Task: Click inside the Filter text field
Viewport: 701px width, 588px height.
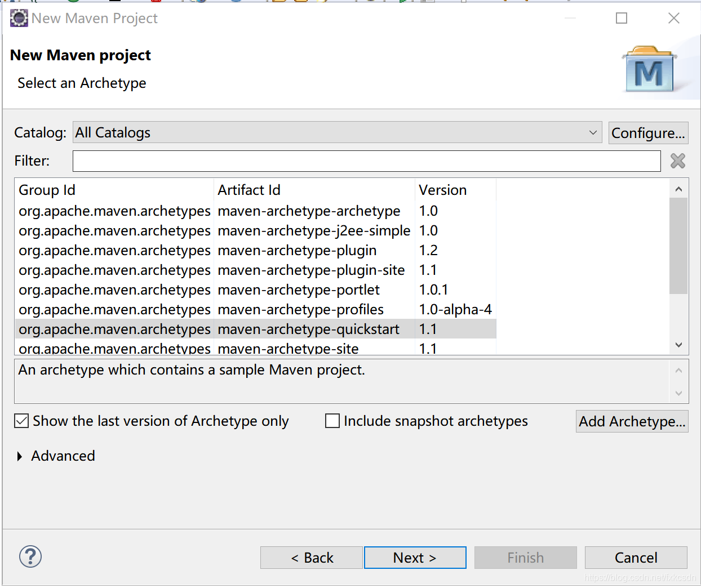Action: (x=366, y=161)
